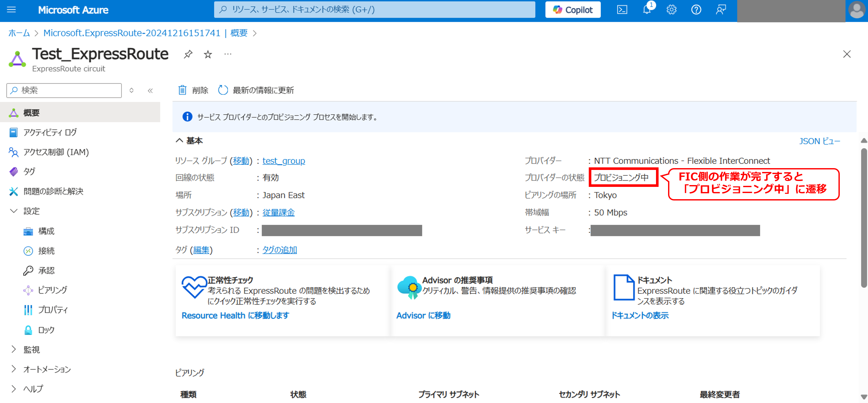Collapse the left menu with double chevron
The image size is (868, 403).
[150, 90]
